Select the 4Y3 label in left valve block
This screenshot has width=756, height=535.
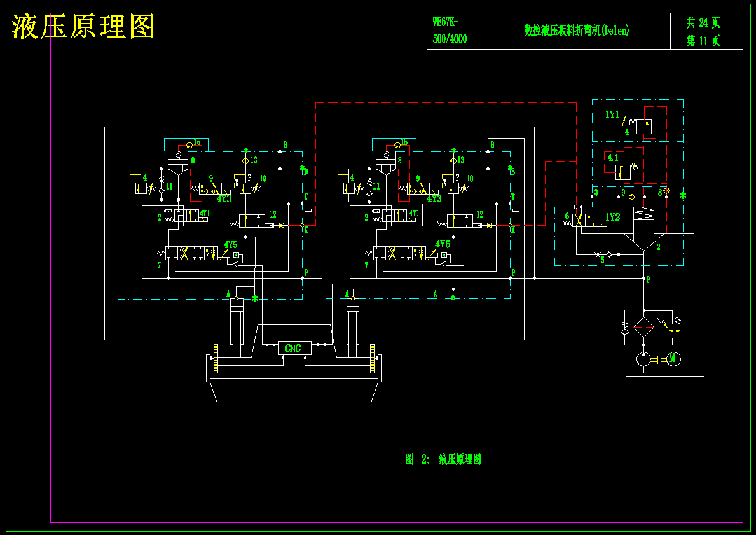[x=224, y=198]
